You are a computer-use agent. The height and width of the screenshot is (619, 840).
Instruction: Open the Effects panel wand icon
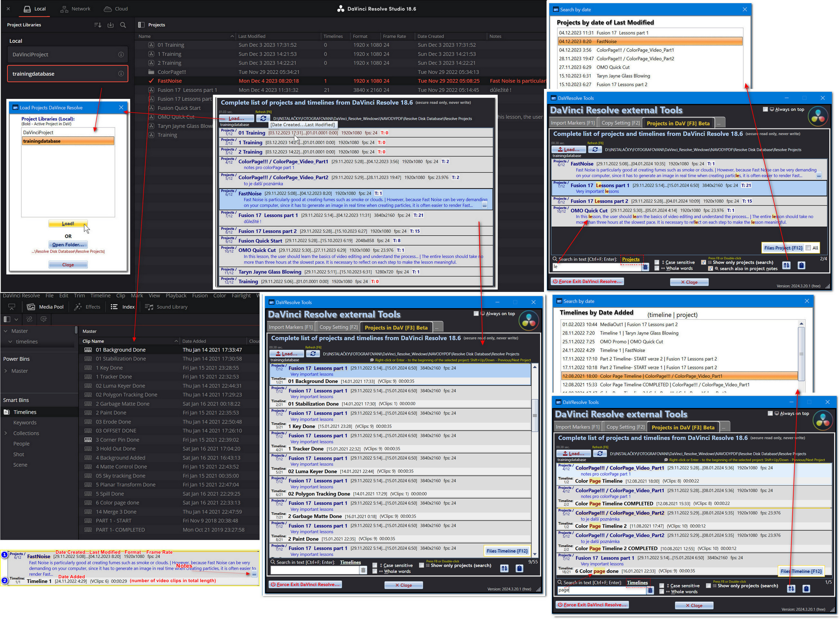[78, 307]
